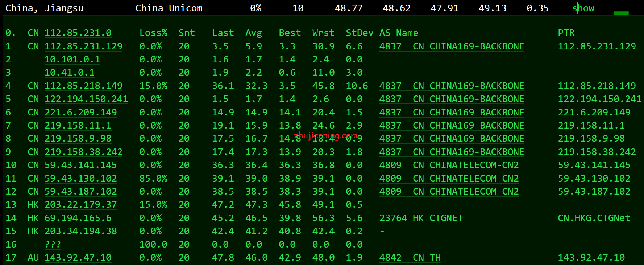The height and width of the screenshot is (265, 644).
Task: Open AS 23764 HK CTGNET link
Action: point(421,218)
